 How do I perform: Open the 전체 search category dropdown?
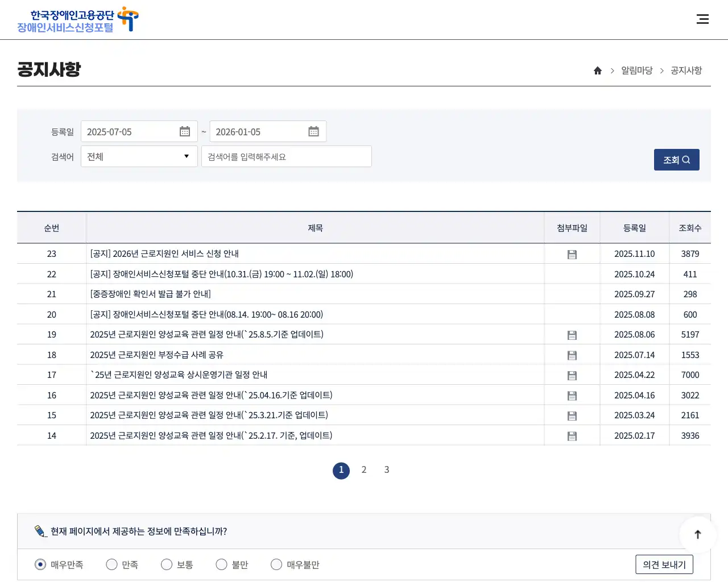tap(139, 156)
